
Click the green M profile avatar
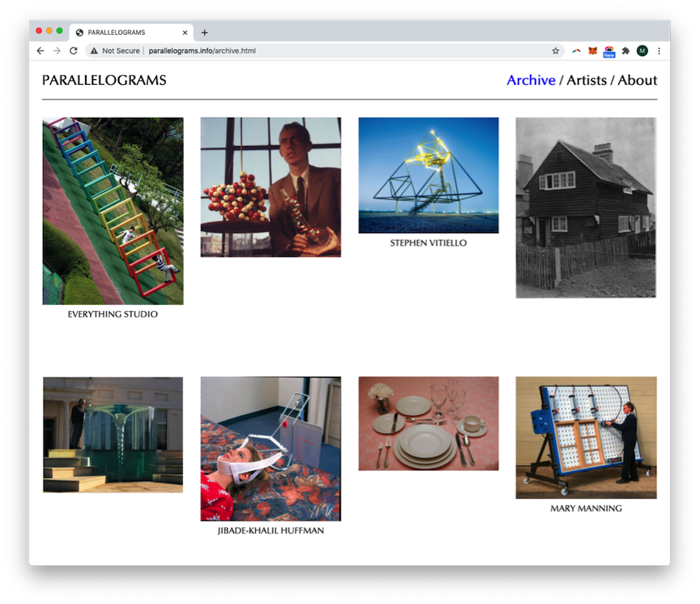click(x=642, y=51)
